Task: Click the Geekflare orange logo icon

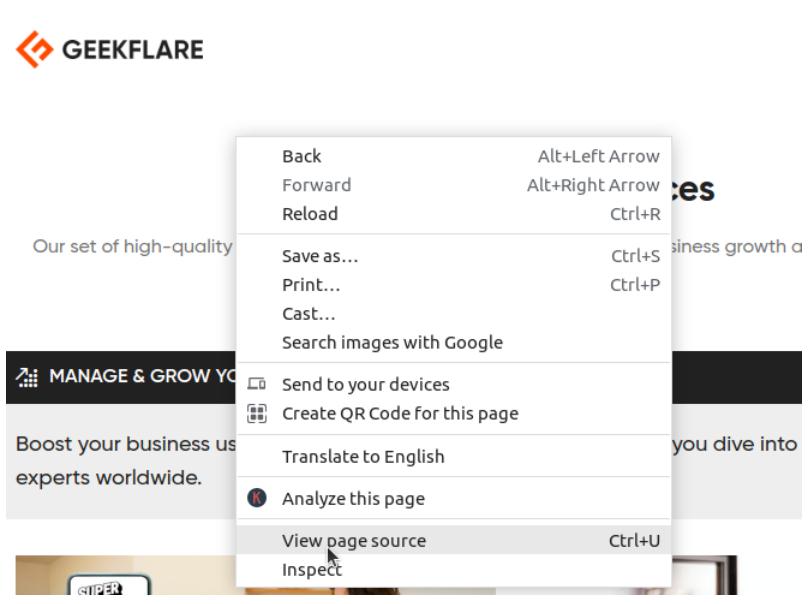Action: pyautogui.click(x=36, y=49)
